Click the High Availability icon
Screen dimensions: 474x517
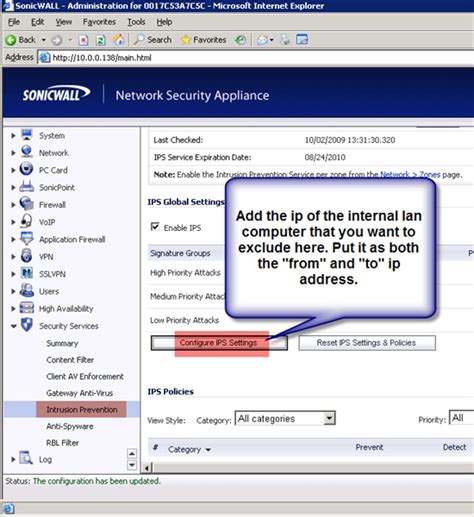27,308
